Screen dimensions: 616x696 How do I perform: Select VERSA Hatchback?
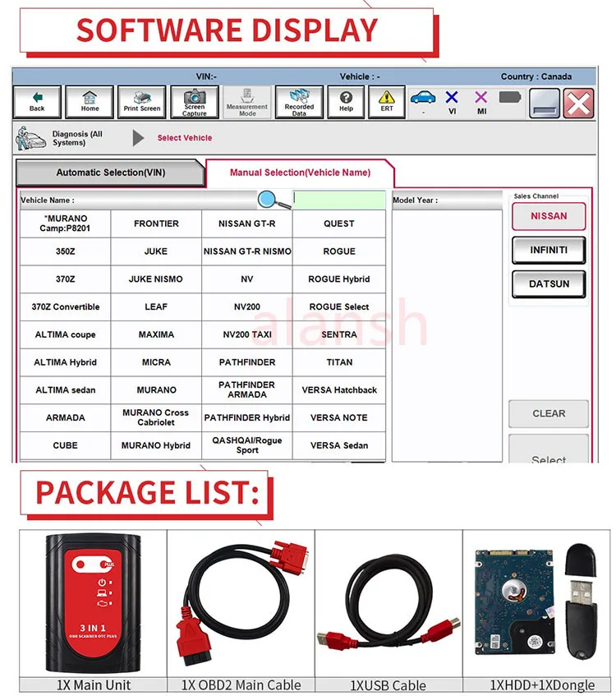pos(339,390)
